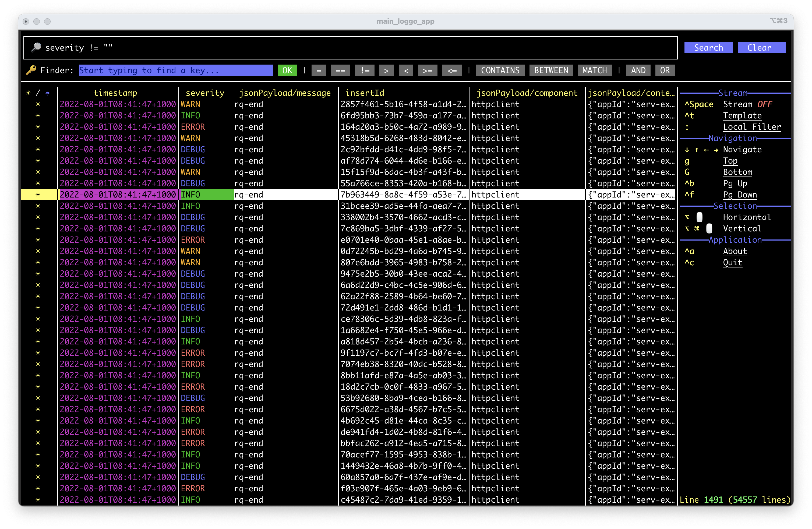Click the blue arrow icon in header
The width and height of the screenshot is (812, 529).
(x=47, y=93)
